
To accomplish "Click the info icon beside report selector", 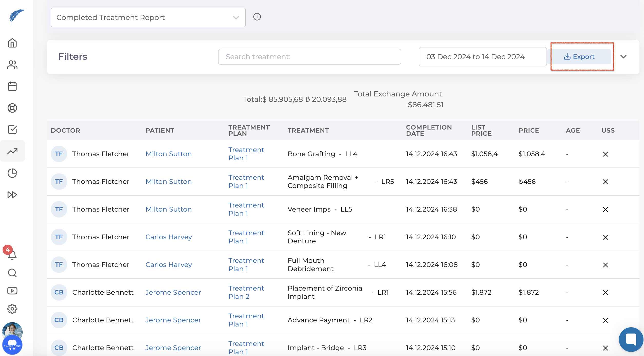I will click(257, 17).
